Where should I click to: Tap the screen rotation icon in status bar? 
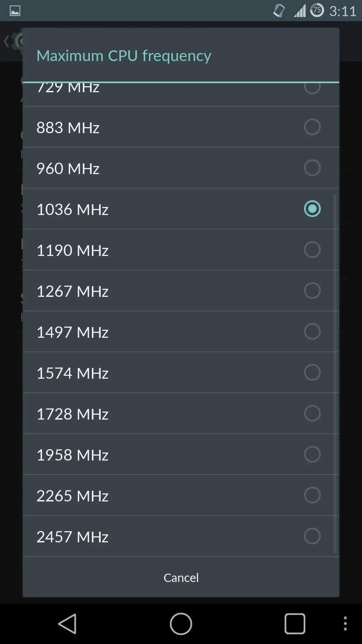279,11
